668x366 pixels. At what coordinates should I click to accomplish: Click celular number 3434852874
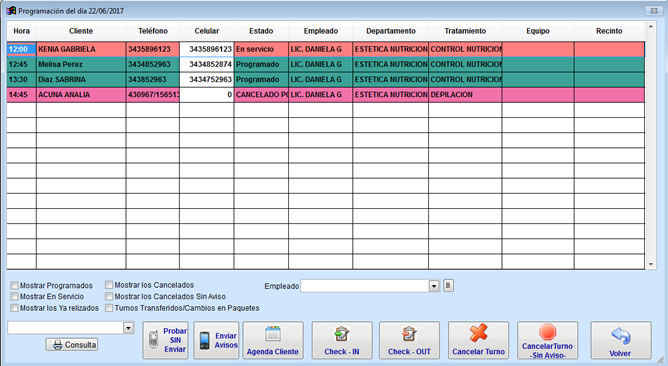207,64
